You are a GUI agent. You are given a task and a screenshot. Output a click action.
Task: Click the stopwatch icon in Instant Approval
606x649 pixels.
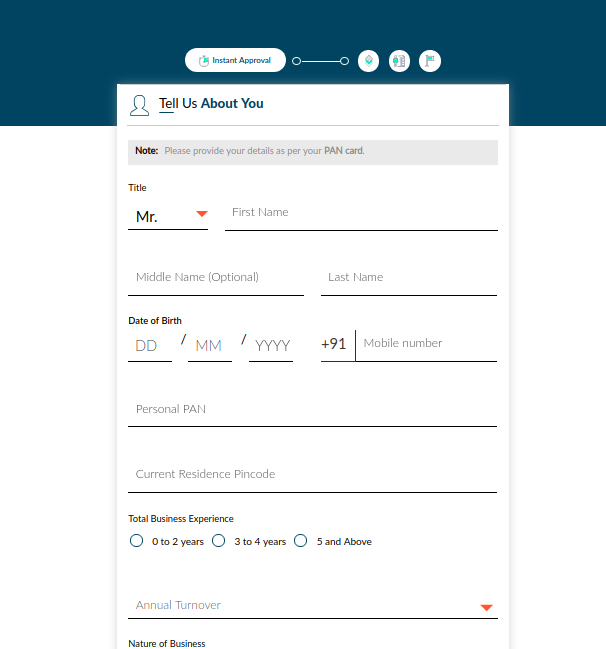pos(204,60)
